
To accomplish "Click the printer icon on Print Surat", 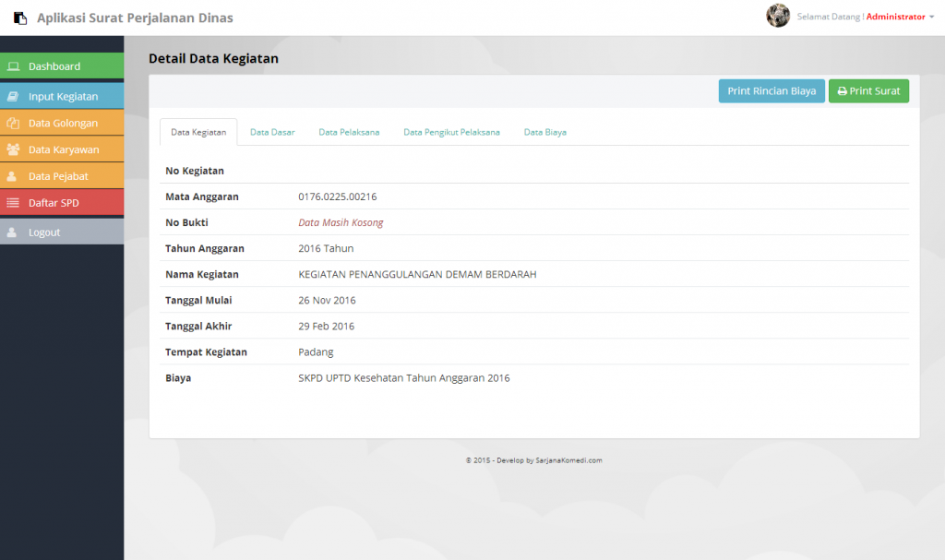I will point(843,91).
